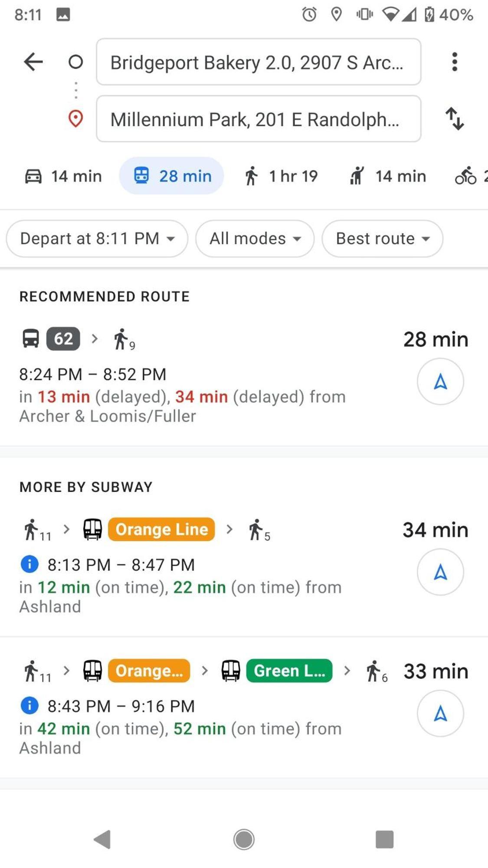
Task: Expand the All modes filter
Action: pyautogui.click(x=255, y=238)
